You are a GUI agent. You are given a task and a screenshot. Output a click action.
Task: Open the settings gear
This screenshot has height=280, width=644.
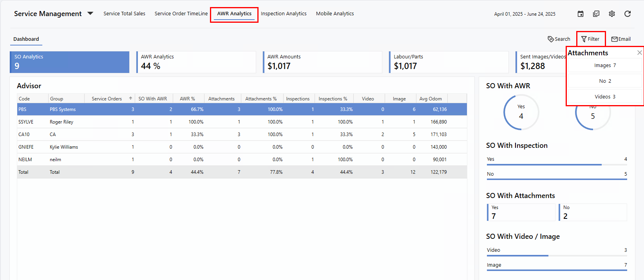pyautogui.click(x=612, y=14)
